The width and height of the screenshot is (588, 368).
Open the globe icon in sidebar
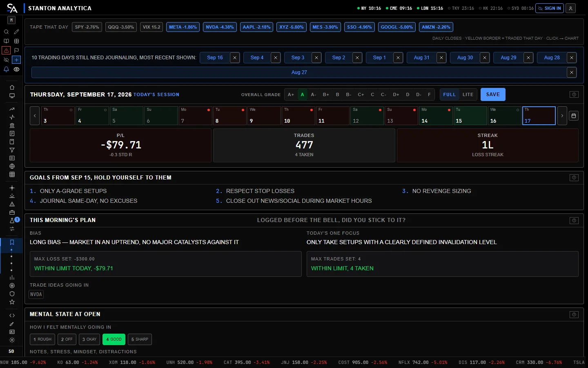click(12, 166)
